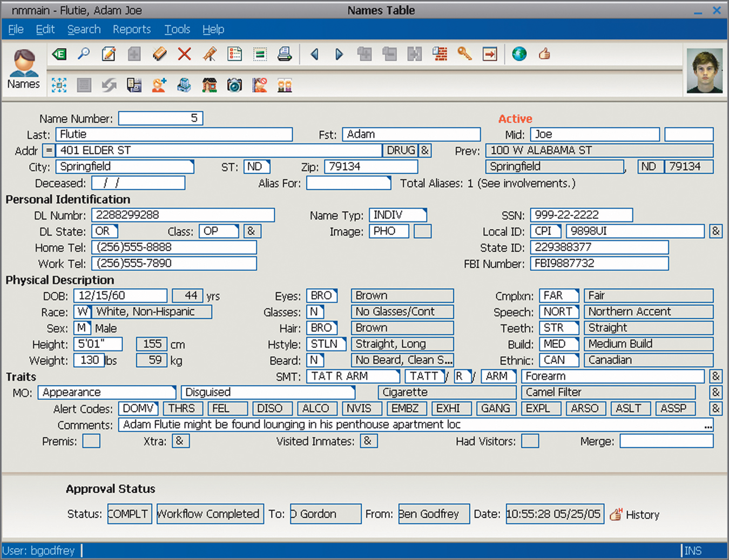
Task: Open the Tools menu
Action: (177, 29)
